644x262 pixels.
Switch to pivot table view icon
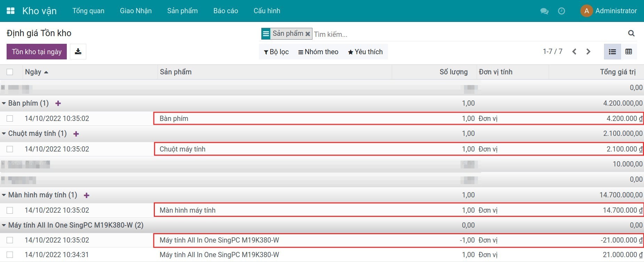coord(628,52)
